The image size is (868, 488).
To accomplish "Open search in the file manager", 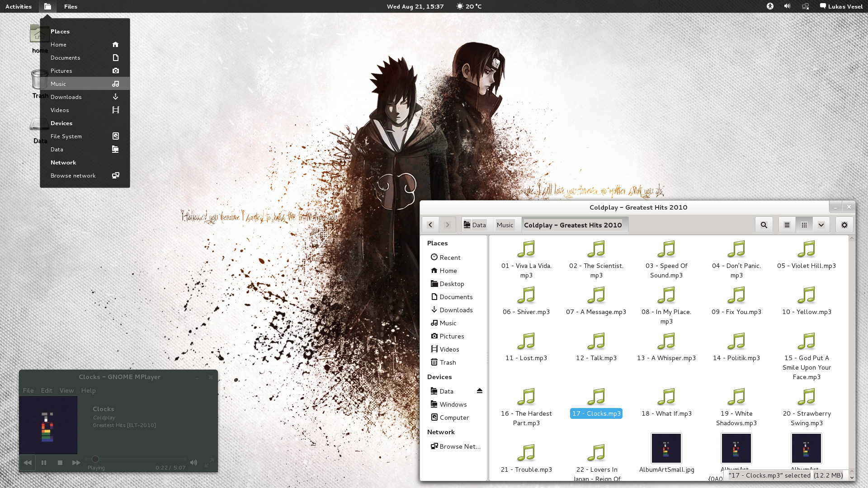I will tap(764, 225).
